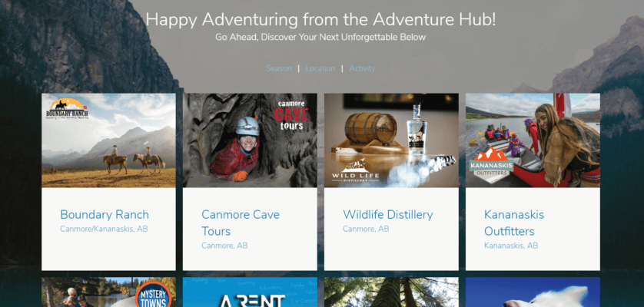Open the Activity filter
Image resolution: width=644 pixels, height=307 pixels.
pos(362,68)
